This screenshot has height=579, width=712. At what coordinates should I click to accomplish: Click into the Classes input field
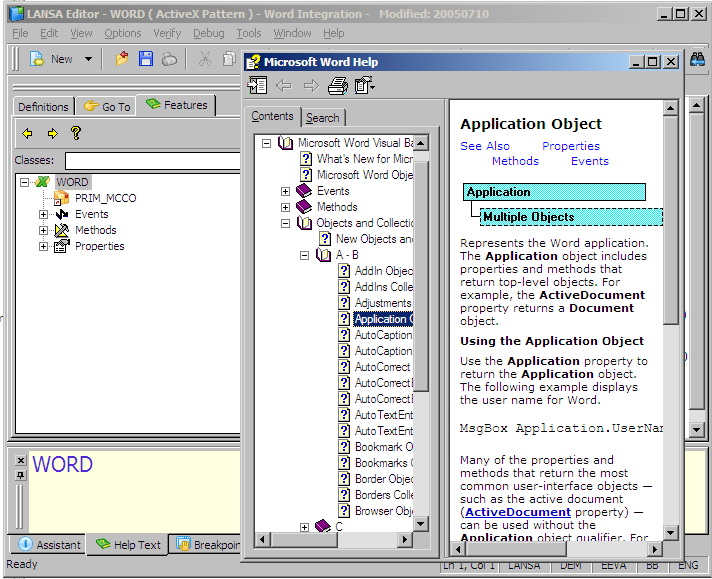point(150,160)
